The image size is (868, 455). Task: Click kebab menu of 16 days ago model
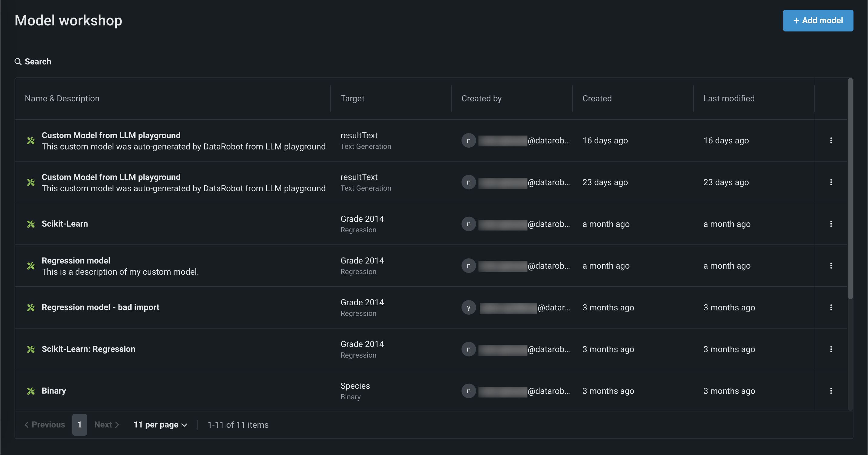[x=830, y=140]
